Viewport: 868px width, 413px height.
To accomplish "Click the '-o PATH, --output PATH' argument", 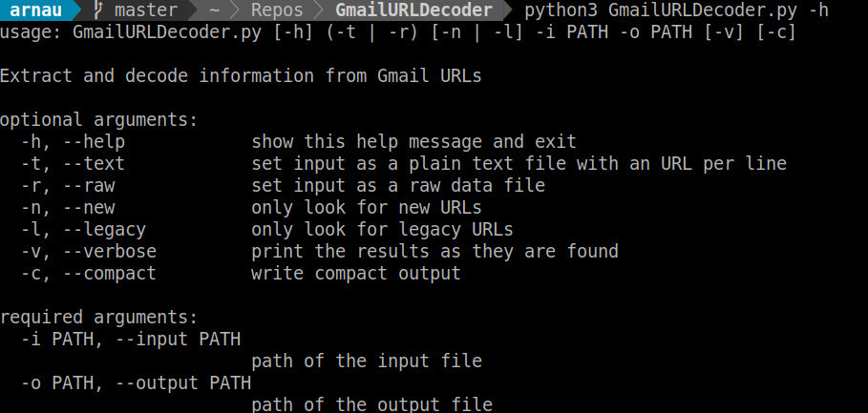I will coord(136,382).
